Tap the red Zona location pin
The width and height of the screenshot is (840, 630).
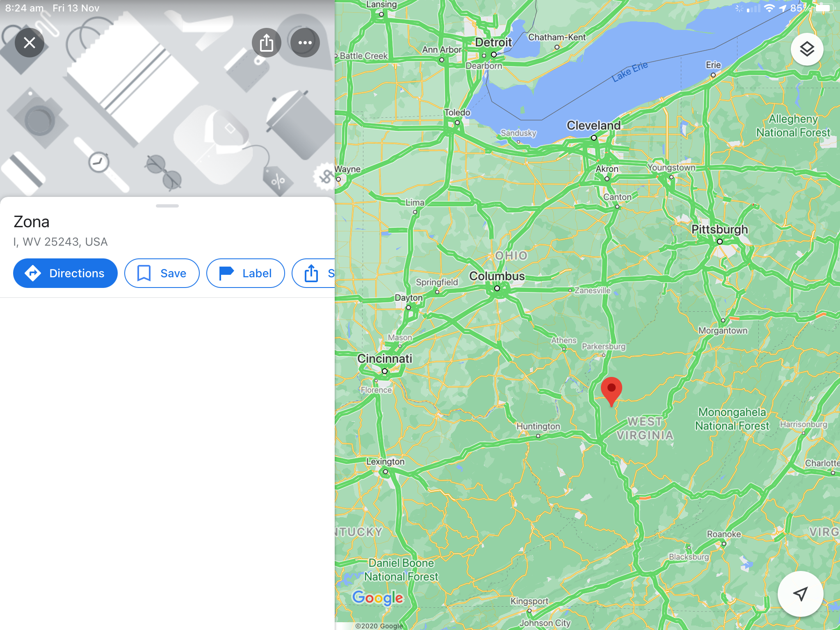[611, 391]
